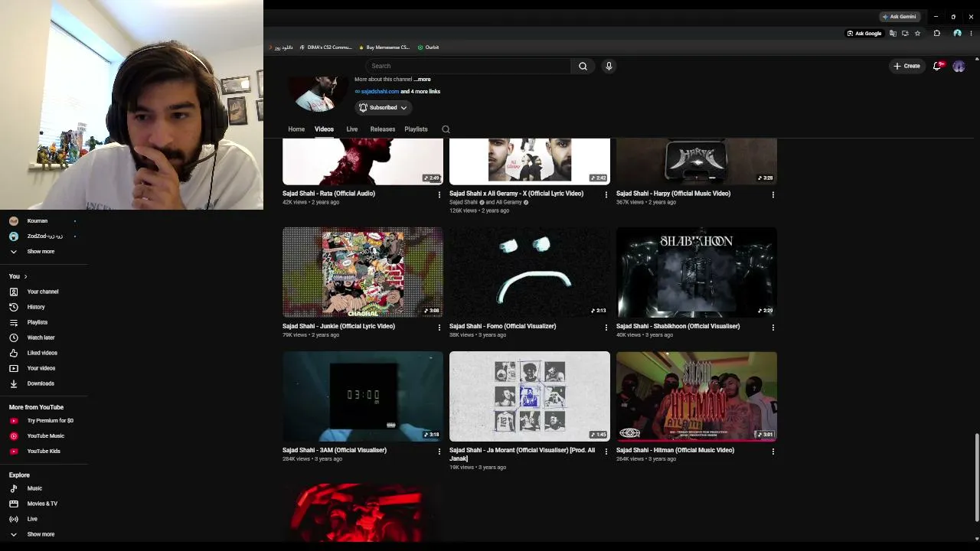Click the Explore Live broadcast icon
980x551 pixels.
coord(13,519)
